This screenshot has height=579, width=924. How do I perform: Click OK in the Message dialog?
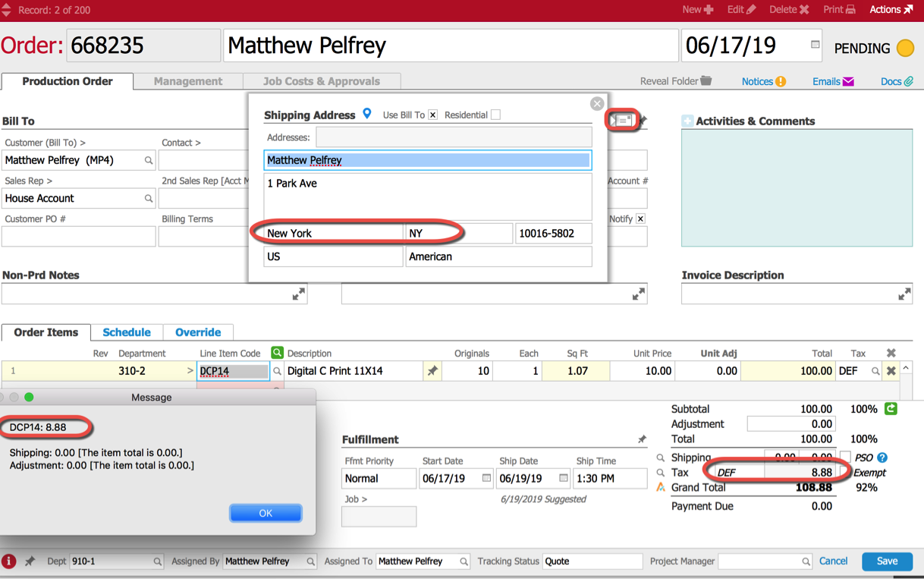click(x=266, y=513)
